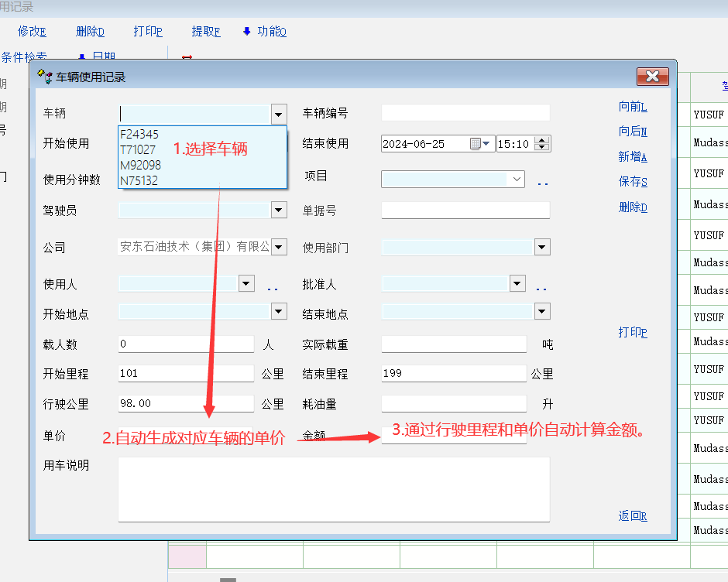Close the 车辆使用记录 dialog
The width and height of the screenshot is (728, 582).
click(652, 76)
